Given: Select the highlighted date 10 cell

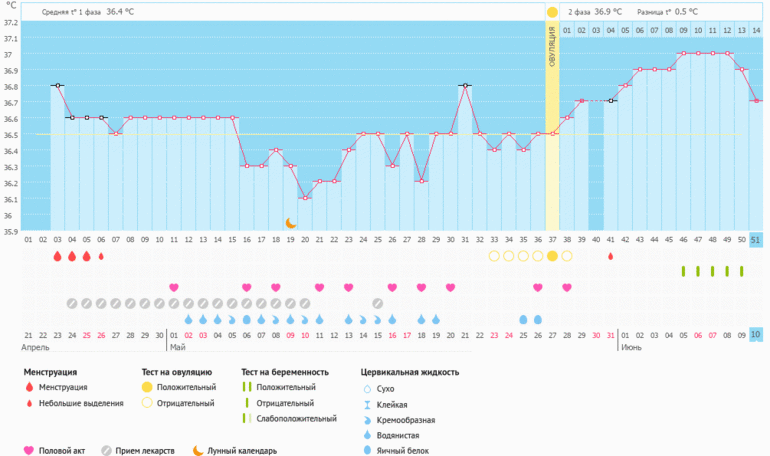Looking at the screenshot, I should (756, 334).
